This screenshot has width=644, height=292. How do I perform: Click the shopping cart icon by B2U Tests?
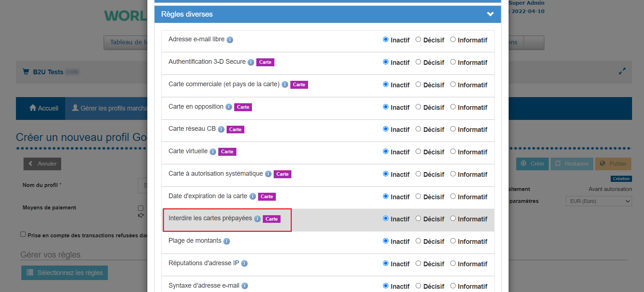point(26,71)
